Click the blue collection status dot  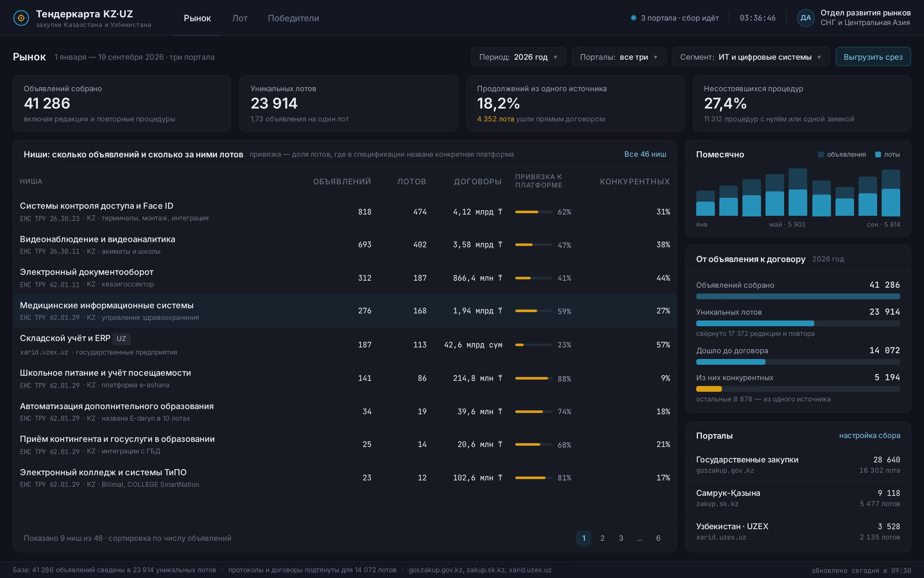[x=633, y=18]
